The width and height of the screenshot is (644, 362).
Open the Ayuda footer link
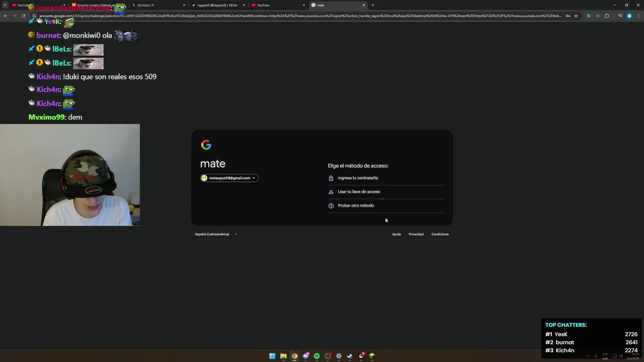coord(396,234)
